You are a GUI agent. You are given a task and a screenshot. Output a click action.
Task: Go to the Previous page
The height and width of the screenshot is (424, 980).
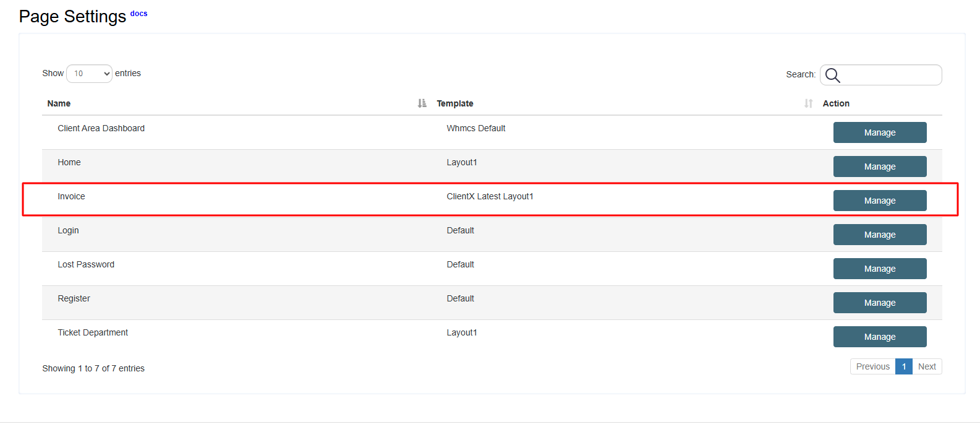[872, 366]
